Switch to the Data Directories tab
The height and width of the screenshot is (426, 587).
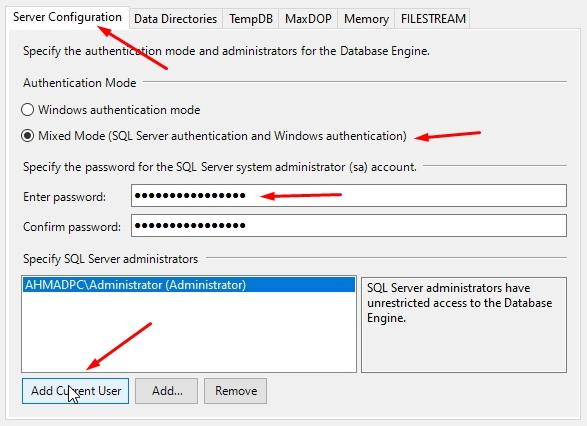[176, 19]
